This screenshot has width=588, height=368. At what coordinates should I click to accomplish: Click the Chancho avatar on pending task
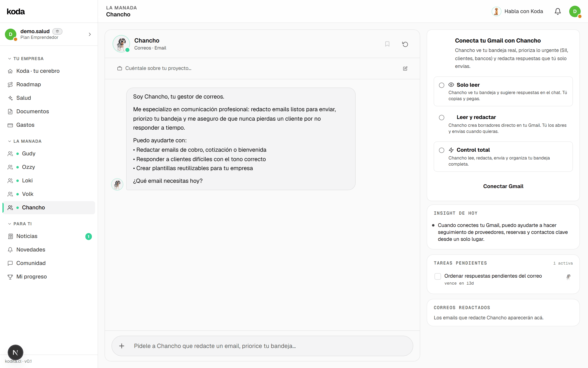pos(568,277)
